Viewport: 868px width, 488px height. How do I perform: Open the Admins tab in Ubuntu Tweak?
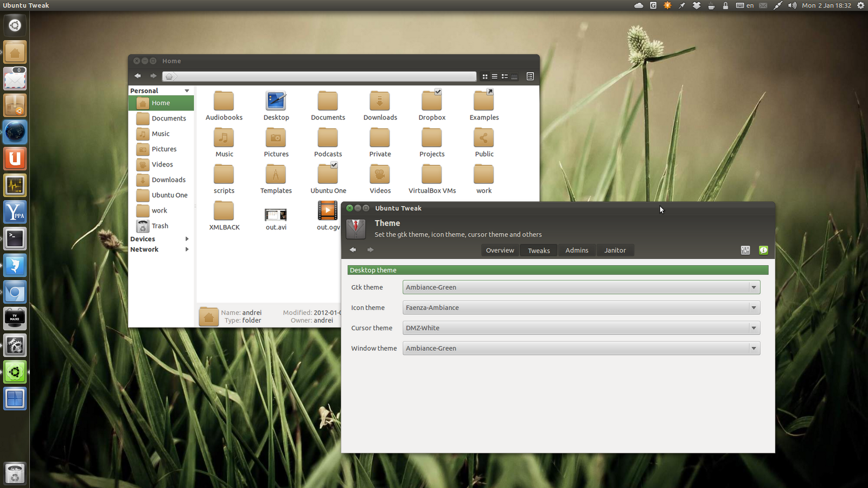pyautogui.click(x=577, y=250)
